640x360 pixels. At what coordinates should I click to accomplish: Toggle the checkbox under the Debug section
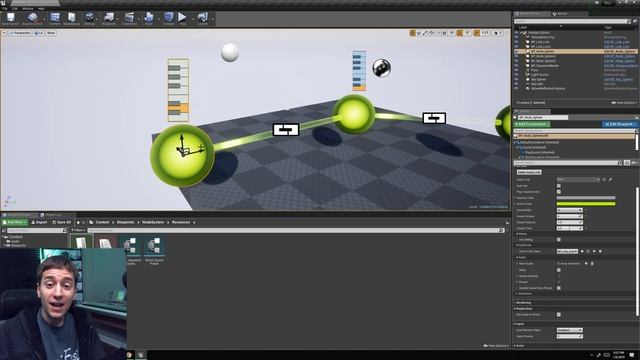[x=559, y=240]
